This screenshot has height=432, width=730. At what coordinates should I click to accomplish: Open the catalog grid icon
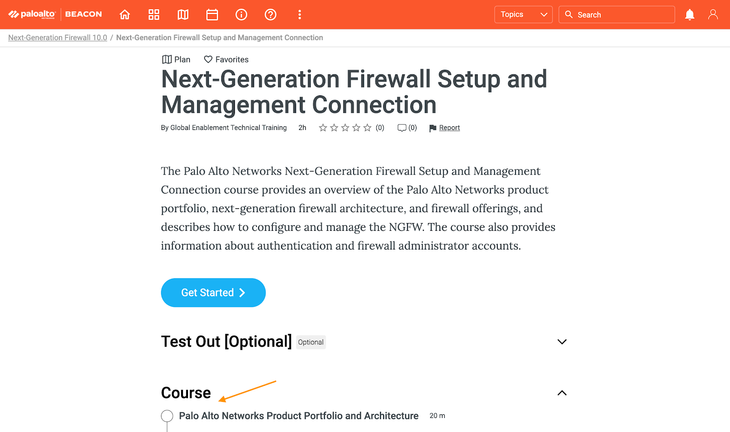pos(154,14)
